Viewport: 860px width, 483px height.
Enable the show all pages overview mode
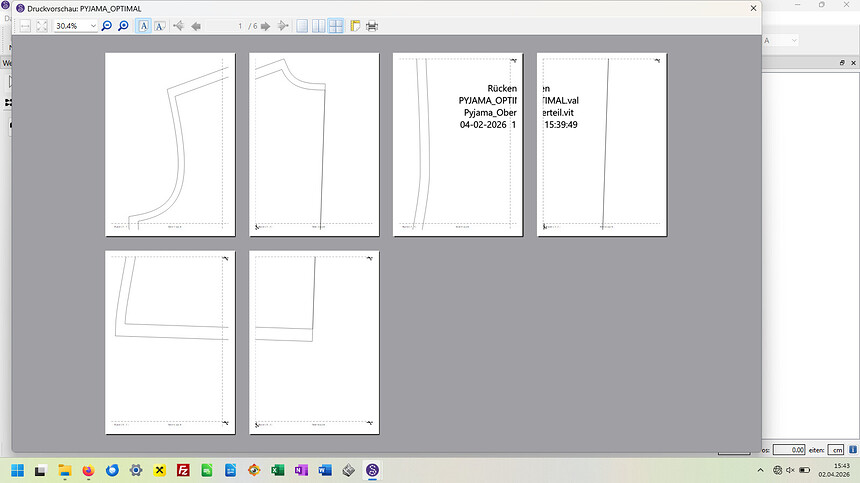coord(336,25)
